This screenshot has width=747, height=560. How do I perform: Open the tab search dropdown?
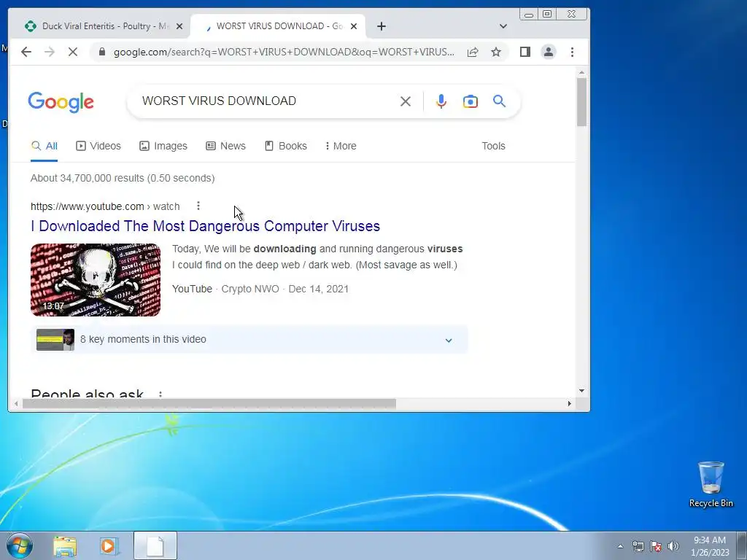[503, 26]
